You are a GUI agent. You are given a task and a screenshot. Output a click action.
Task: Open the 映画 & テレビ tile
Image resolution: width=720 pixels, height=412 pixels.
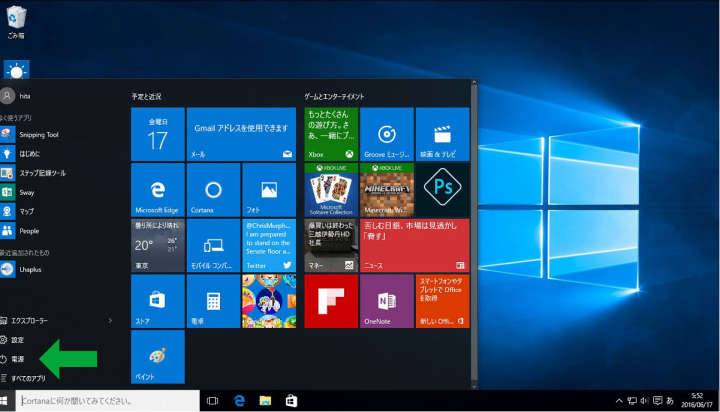[442, 134]
